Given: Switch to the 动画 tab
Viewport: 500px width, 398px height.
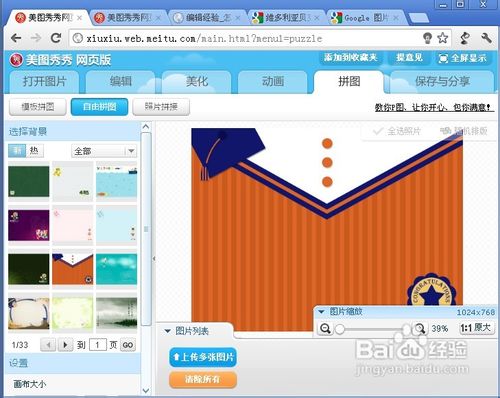Looking at the screenshot, I should click(x=273, y=81).
